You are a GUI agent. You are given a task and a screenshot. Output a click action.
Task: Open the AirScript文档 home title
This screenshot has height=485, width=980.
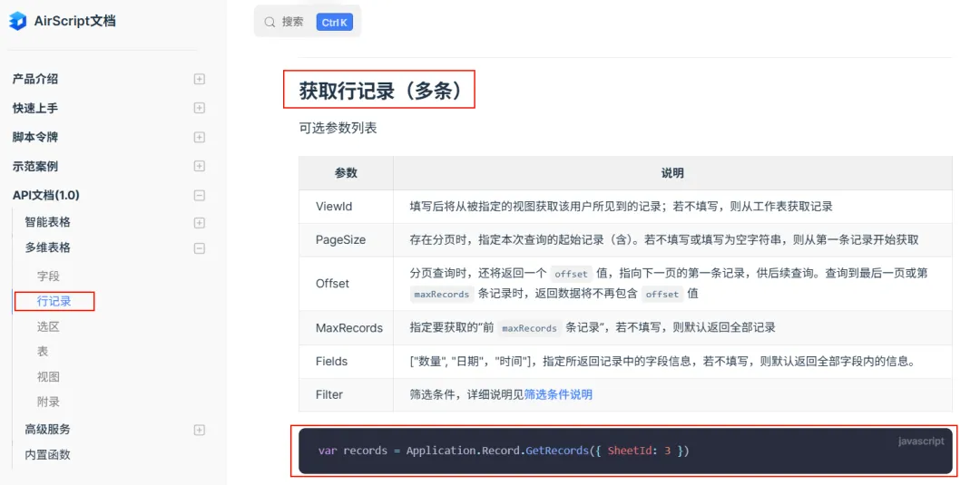click(x=75, y=21)
